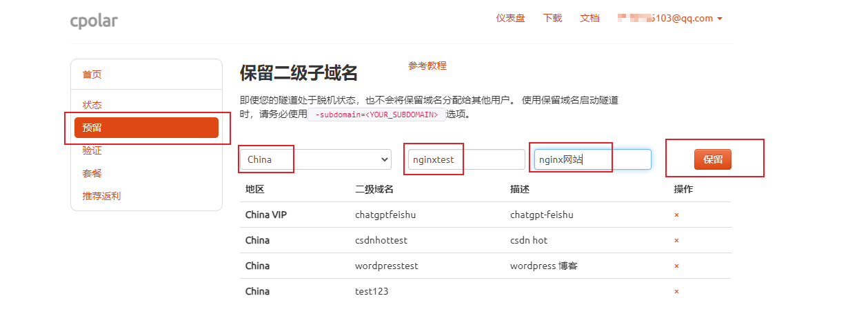Click the cpolar logo
Image resolution: width=868 pixels, height=316 pixels.
tap(94, 21)
